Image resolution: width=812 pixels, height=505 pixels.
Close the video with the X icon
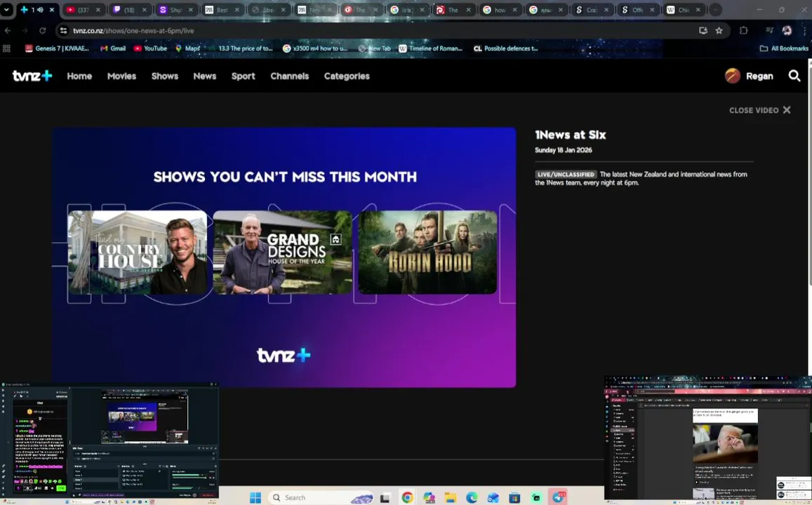(x=787, y=110)
